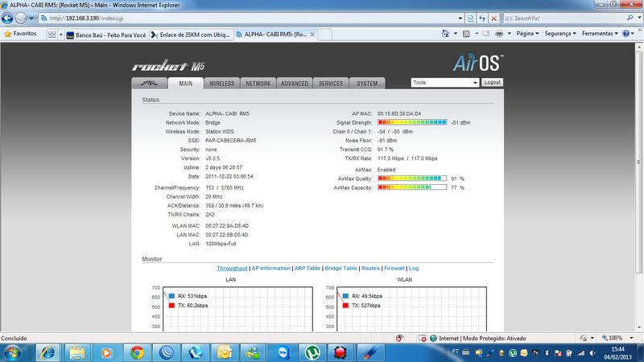Open the zoom level 100% dropdown
Viewport: 644px width, 362px height.
pyautogui.click(x=631, y=338)
